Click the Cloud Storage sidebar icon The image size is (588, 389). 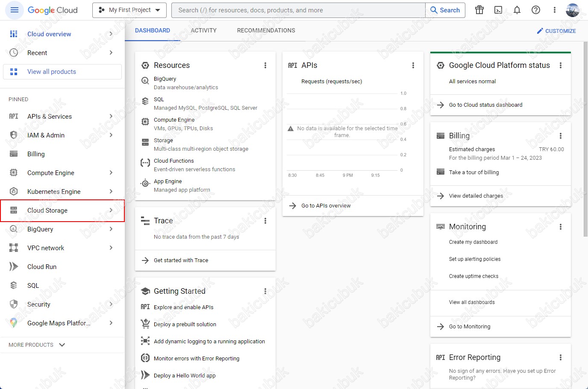(x=14, y=210)
